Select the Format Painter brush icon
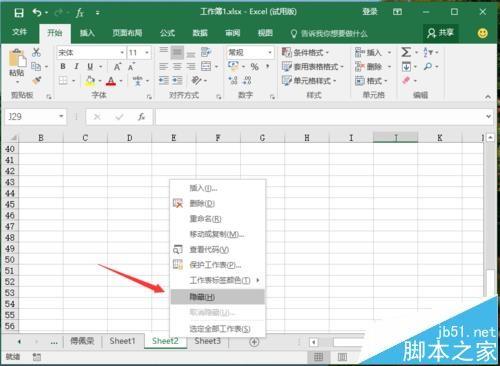500x366 pixels. tap(37, 80)
